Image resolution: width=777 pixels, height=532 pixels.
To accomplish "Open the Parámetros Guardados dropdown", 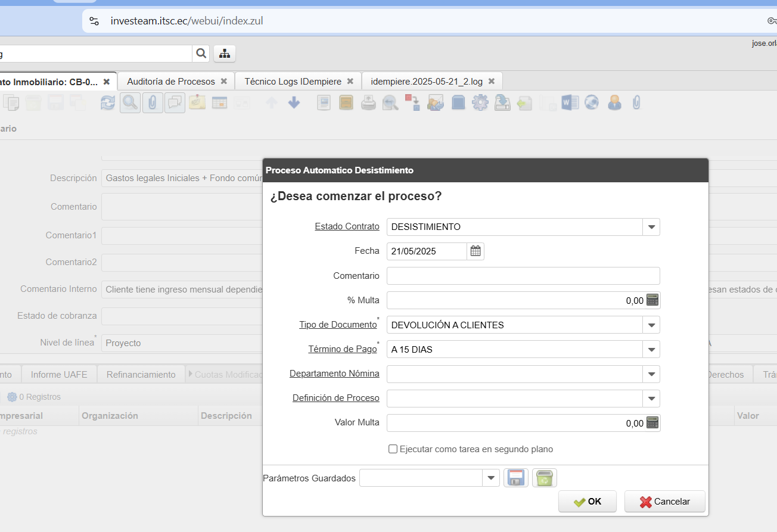I will point(491,478).
